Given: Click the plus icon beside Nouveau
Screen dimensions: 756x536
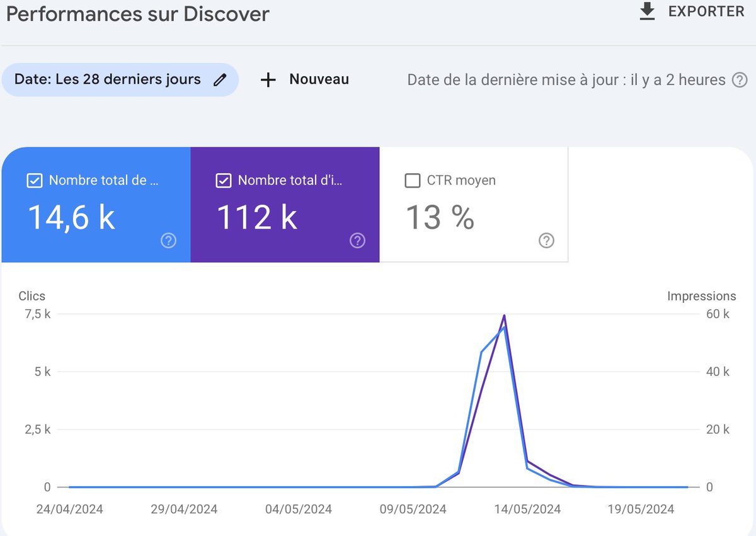Looking at the screenshot, I should (x=268, y=79).
